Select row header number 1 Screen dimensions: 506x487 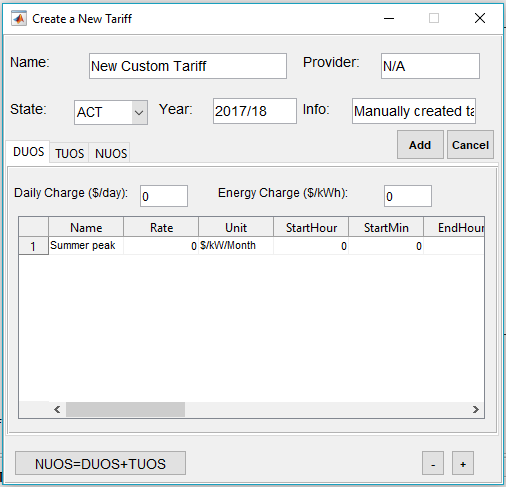click(x=33, y=246)
